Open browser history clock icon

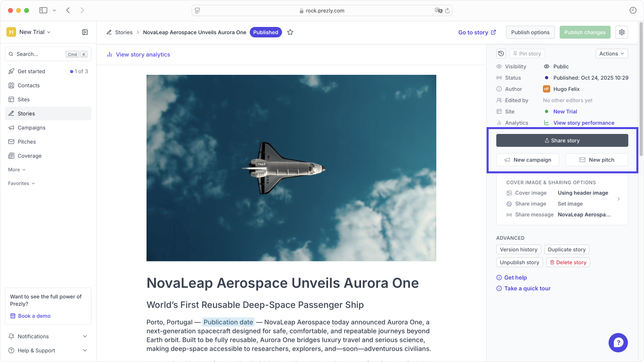(x=633, y=10)
